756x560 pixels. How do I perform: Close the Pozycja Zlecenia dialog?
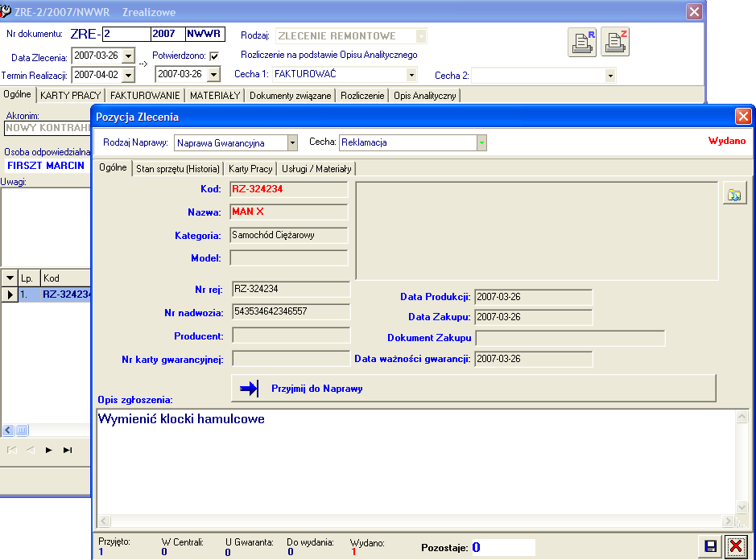pyautogui.click(x=743, y=116)
